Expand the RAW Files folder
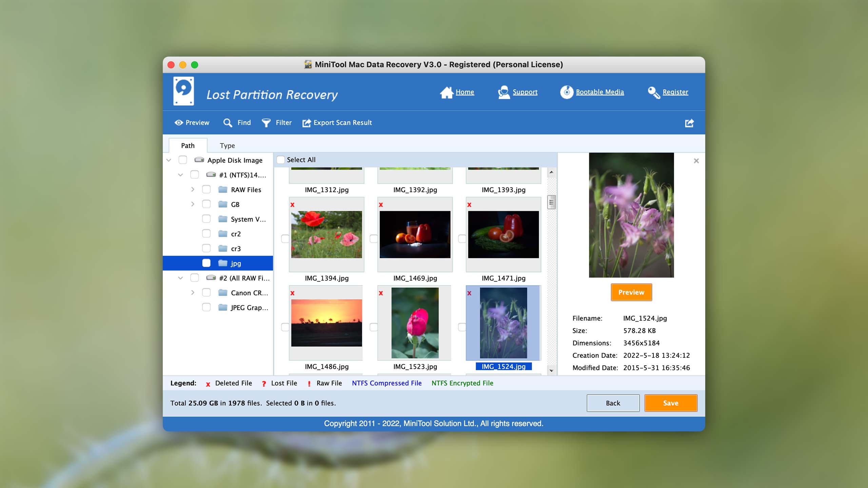The height and width of the screenshot is (488, 868). pyautogui.click(x=193, y=189)
